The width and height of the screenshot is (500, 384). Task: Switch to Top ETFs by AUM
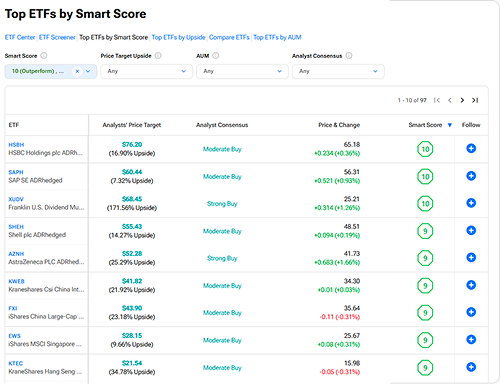(277, 37)
